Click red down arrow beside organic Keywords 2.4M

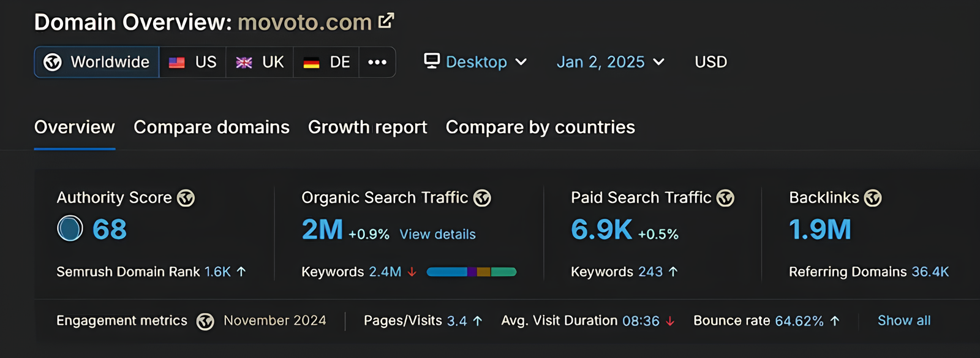[x=412, y=272]
